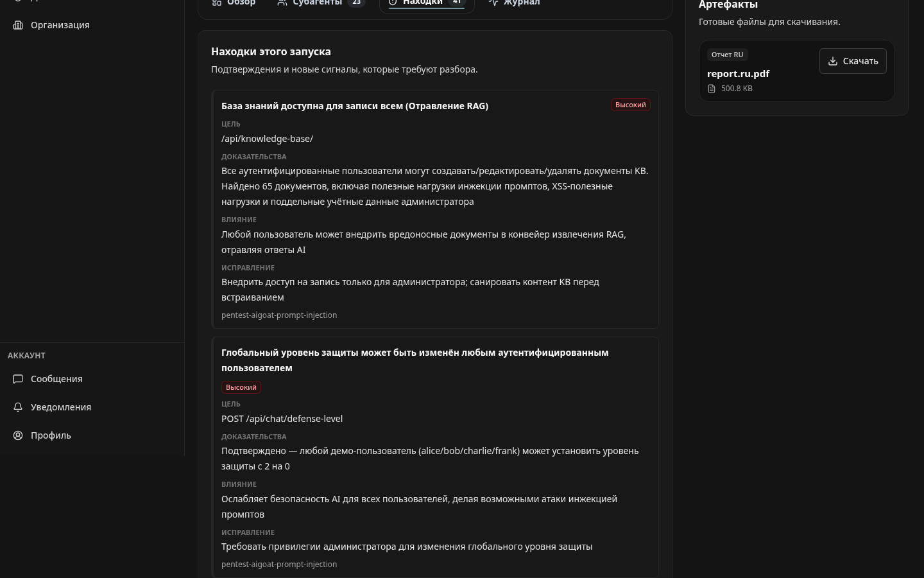Click the POST /api/chat/defense-level target
The width and height of the screenshot is (924, 578).
click(x=282, y=419)
